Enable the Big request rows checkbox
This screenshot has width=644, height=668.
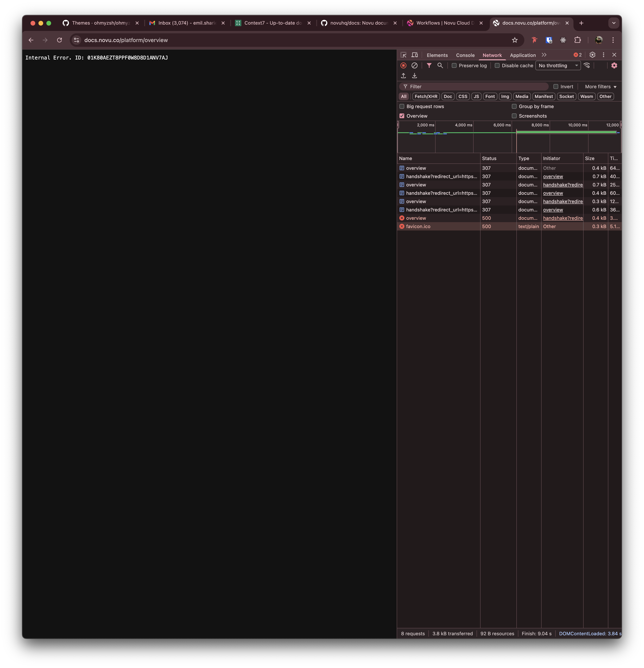click(402, 106)
